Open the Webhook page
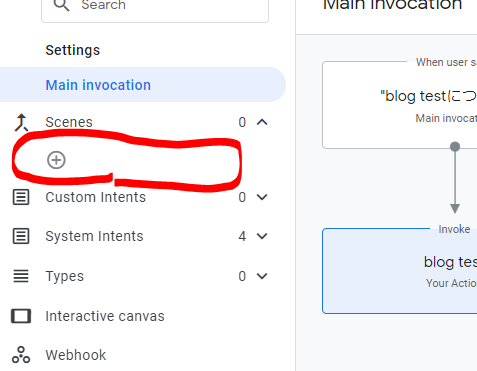The width and height of the screenshot is (477, 371). pos(76,355)
